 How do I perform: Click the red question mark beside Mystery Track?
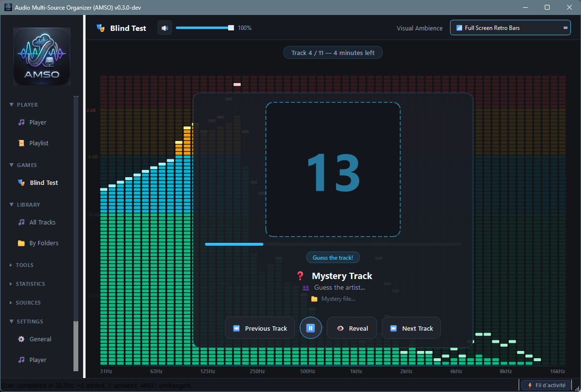tap(300, 276)
